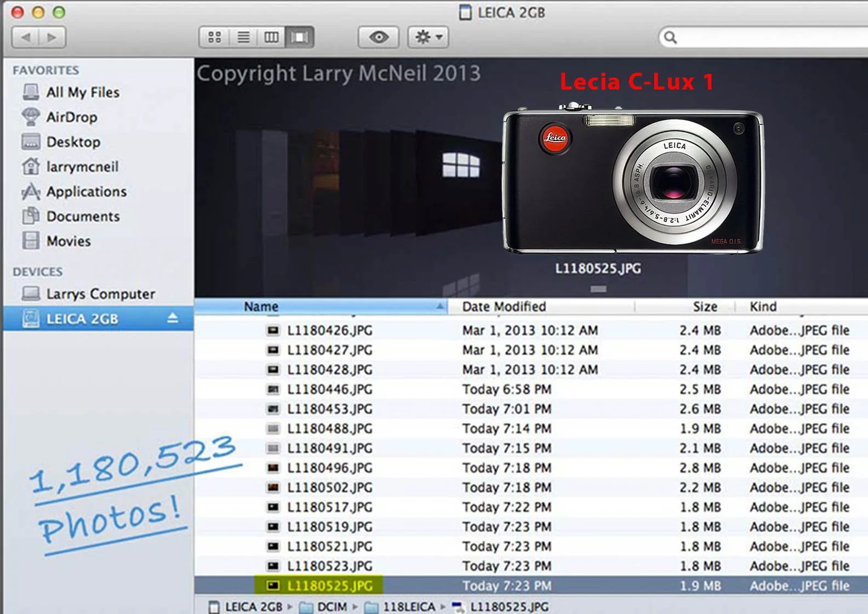Image resolution: width=868 pixels, height=614 pixels.
Task: Click in the Finder search field
Action: [764, 37]
